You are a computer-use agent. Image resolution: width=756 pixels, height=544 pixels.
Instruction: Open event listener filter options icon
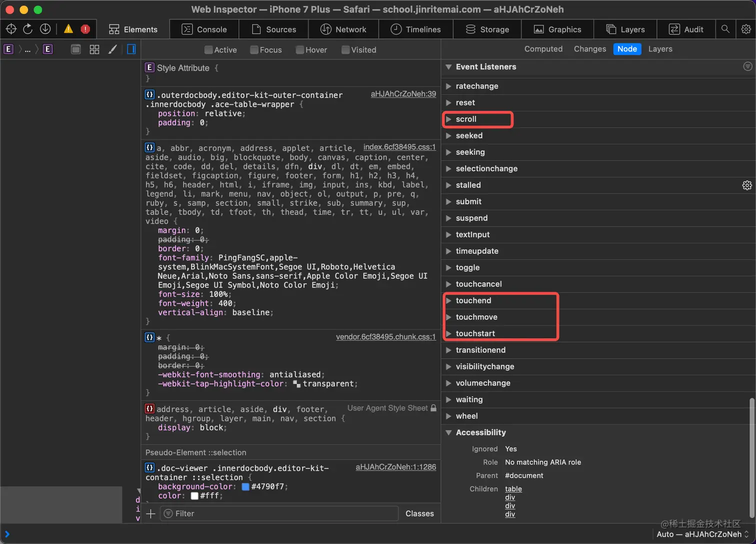pos(747,66)
